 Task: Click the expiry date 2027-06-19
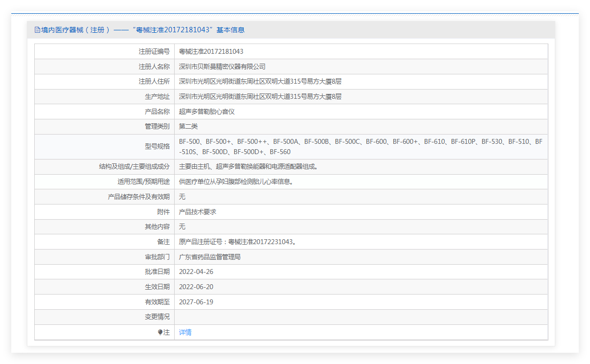pyautogui.click(x=196, y=302)
